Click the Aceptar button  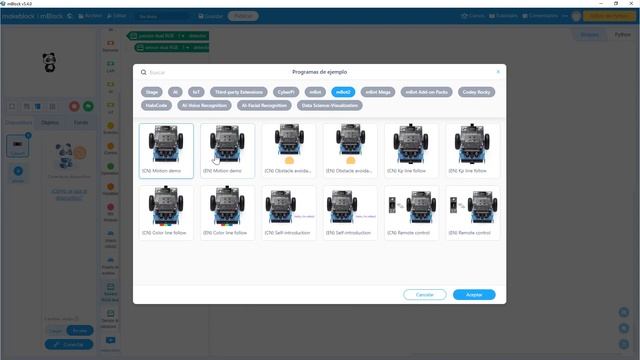474,295
